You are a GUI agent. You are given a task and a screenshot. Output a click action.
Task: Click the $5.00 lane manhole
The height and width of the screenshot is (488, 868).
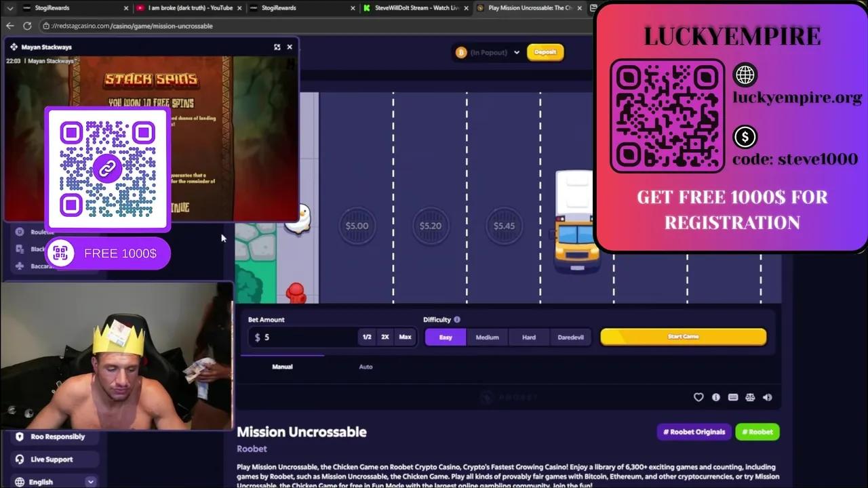357,226
